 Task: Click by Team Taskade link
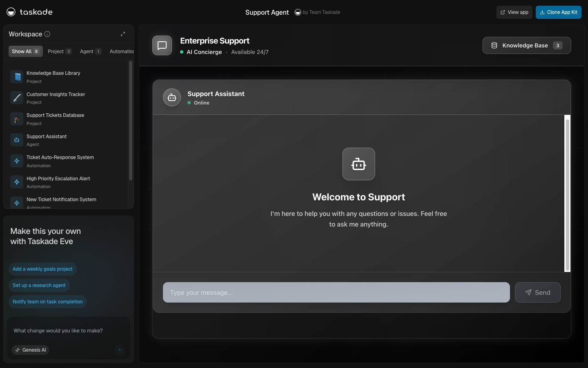click(321, 12)
